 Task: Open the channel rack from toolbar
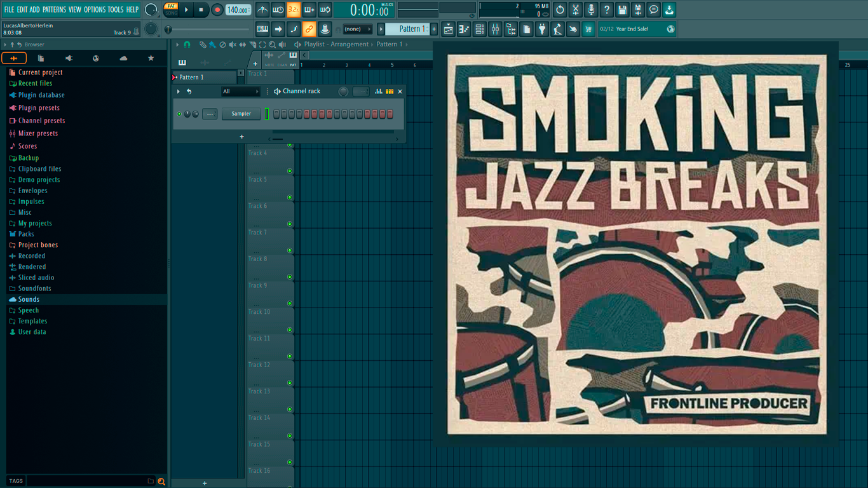[x=480, y=29]
